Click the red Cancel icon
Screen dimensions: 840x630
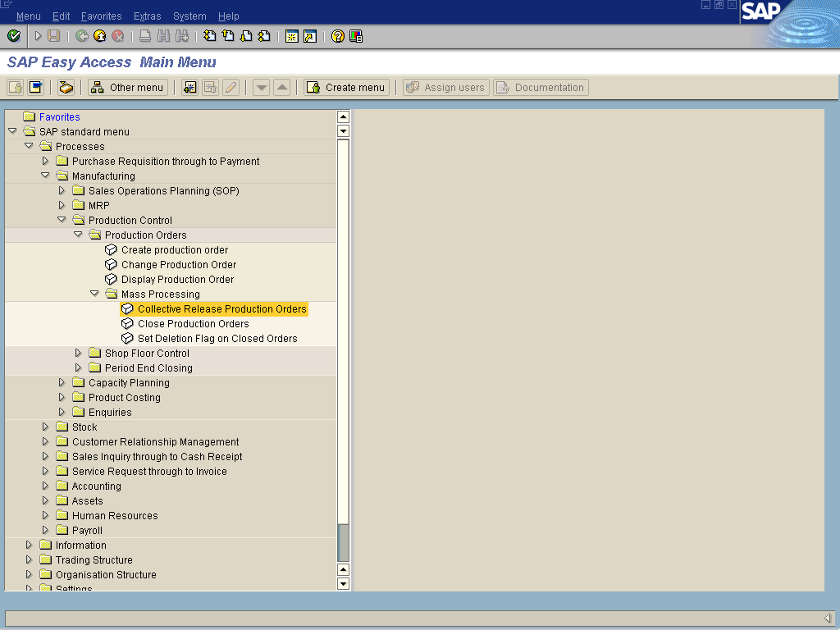[x=118, y=36]
